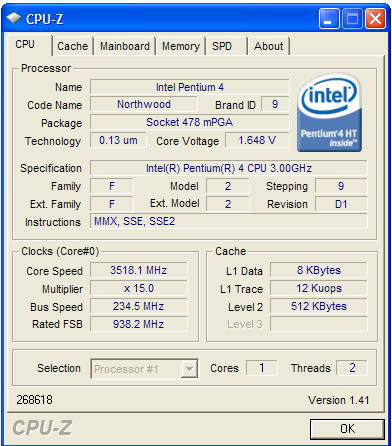The height and width of the screenshot is (446, 392).
Task: Click the OK button
Action: point(347,429)
